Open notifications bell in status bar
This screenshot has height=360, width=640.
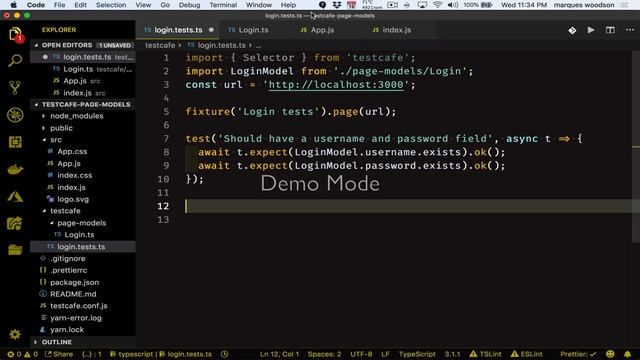(x=627, y=354)
